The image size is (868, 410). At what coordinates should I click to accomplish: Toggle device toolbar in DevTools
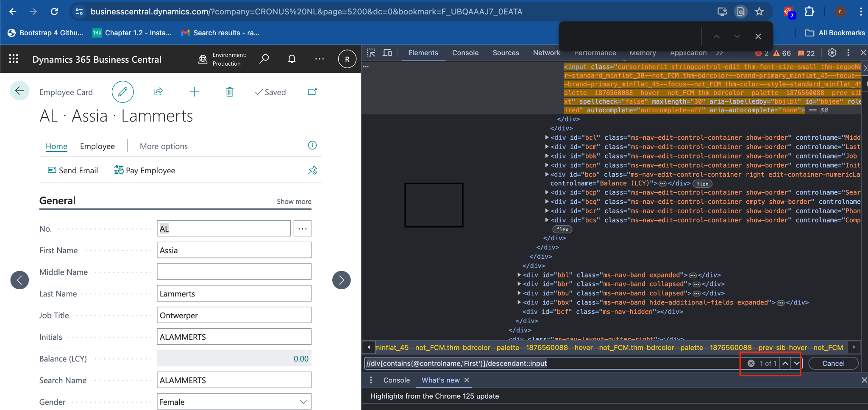[x=387, y=53]
